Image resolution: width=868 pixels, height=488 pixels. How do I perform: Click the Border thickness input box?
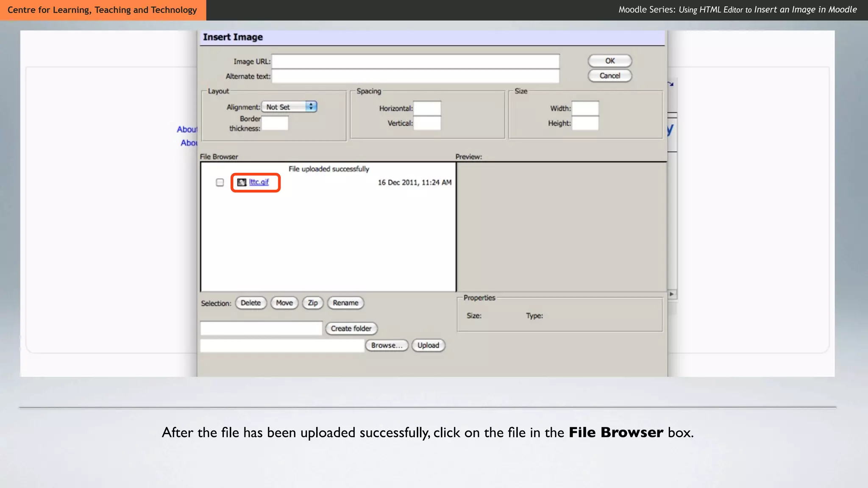point(275,123)
